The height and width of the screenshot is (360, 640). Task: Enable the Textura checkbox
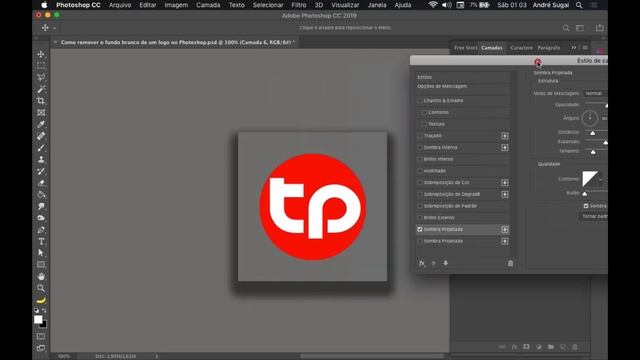point(424,124)
